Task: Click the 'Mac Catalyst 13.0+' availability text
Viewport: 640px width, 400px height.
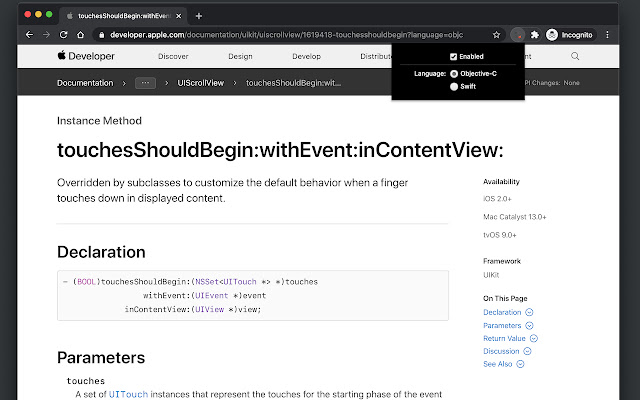Action: coord(515,217)
